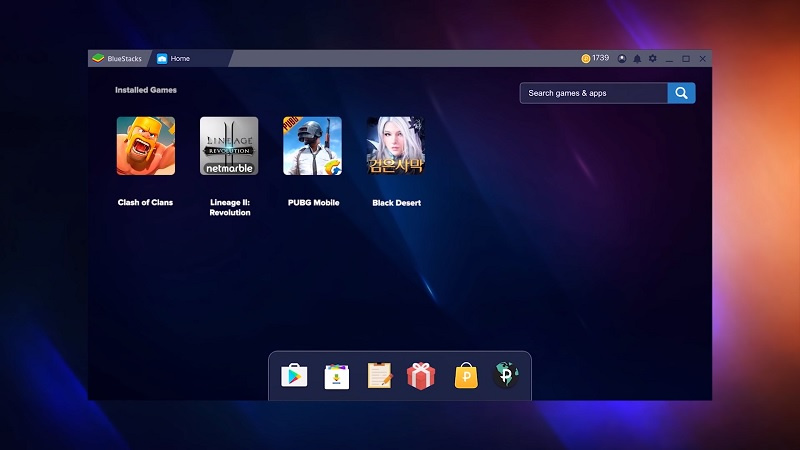Start PUBG Mobile from installed games
Image resolution: width=800 pixels, height=450 pixels.
312,146
